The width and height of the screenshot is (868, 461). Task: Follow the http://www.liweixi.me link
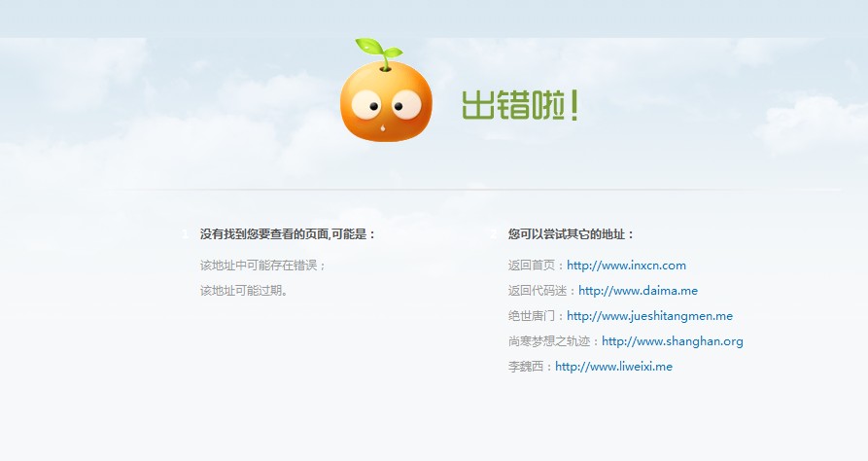613,367
